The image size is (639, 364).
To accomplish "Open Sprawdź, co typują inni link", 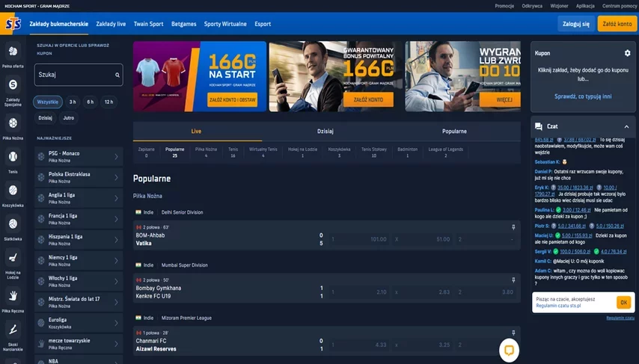I will 583,96.
